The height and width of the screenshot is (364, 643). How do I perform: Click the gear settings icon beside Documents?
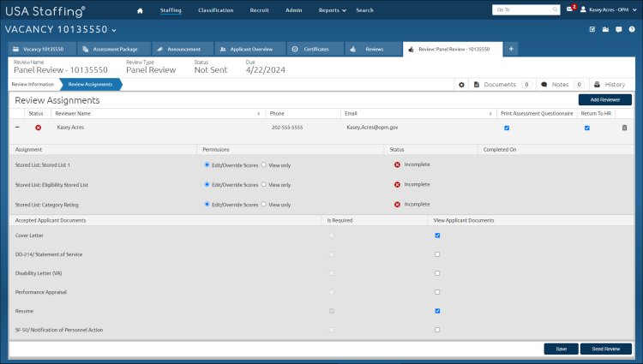tap(461, 85)
